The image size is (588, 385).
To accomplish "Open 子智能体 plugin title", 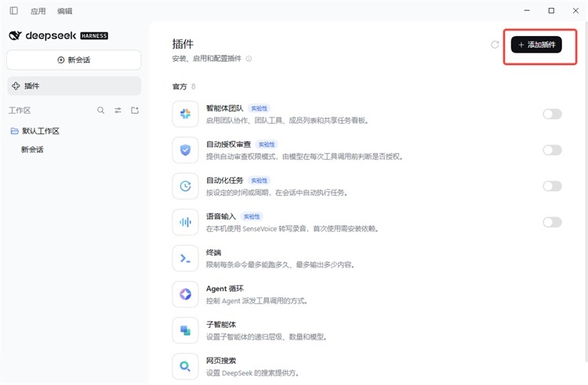I will pyautogui.click(x=221, y=325).
